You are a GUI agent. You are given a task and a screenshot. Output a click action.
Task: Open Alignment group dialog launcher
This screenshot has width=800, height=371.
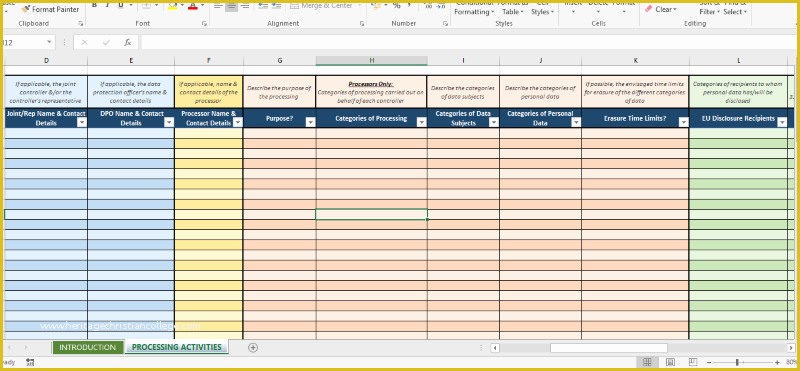pyautogui.click(x=362, y=23)
